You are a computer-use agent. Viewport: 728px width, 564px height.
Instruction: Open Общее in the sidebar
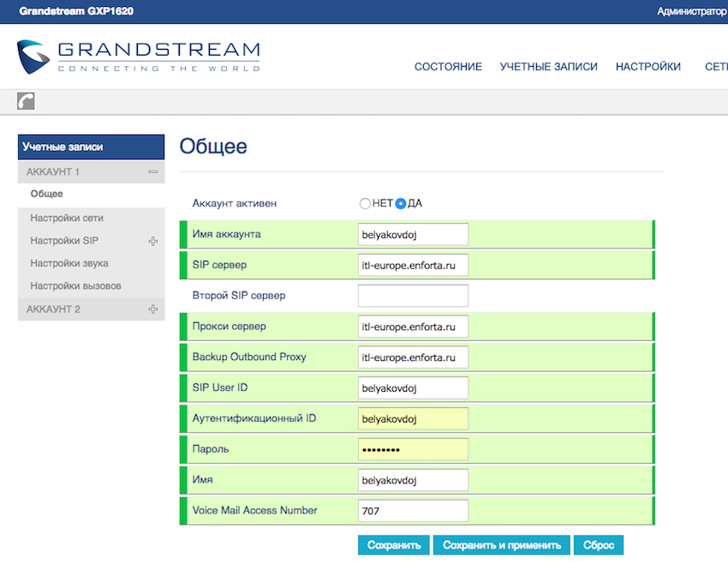tap(46, 194)
